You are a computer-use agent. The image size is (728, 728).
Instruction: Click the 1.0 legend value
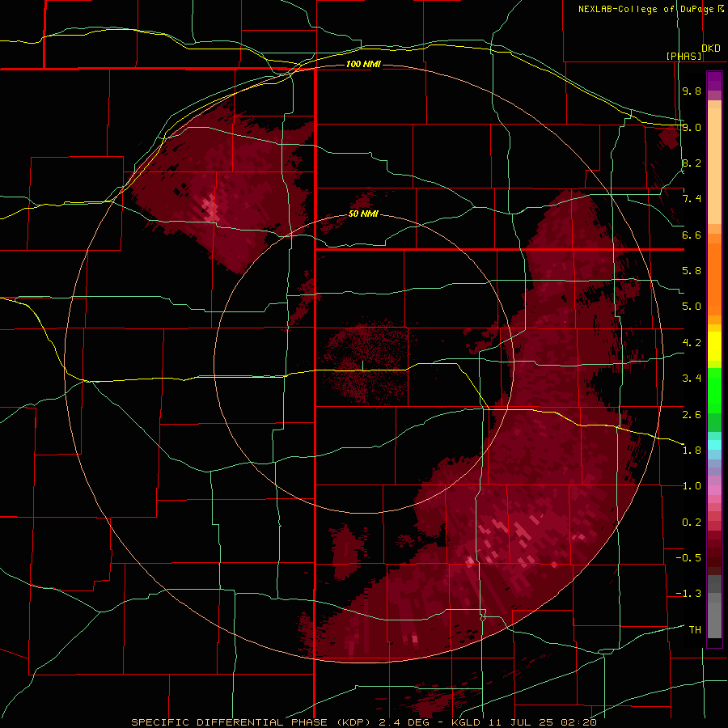pyautogui.click(x=692, y=486)
